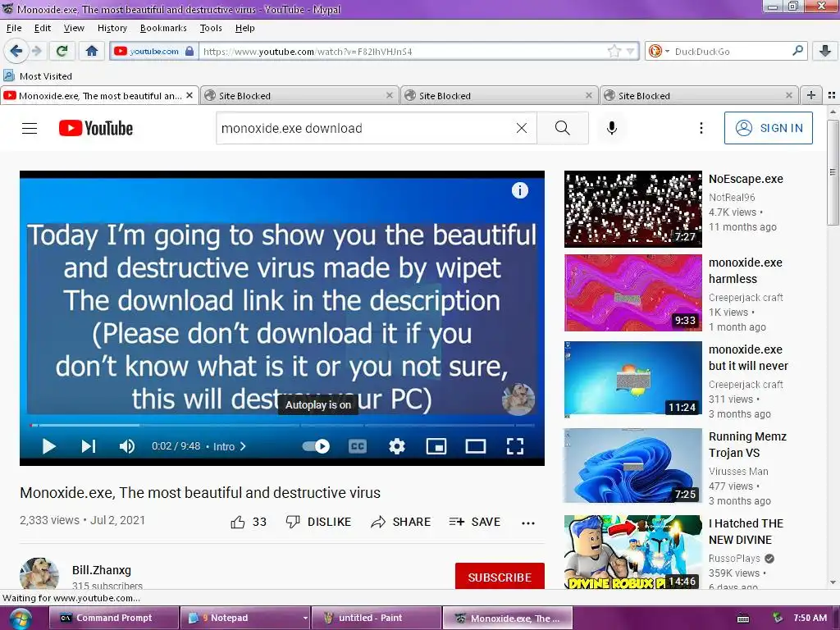Open the Notepad taskbar group dropdown
Image resolution: width=840 pixels, height=630 pixels.
click(x=305, y=618)
